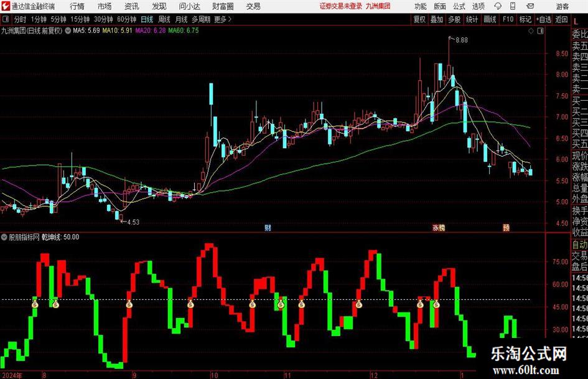Viewport: 588px width, 379px height.
Task: Click the MA5: 5.69 value
Action: coord(86,30)
